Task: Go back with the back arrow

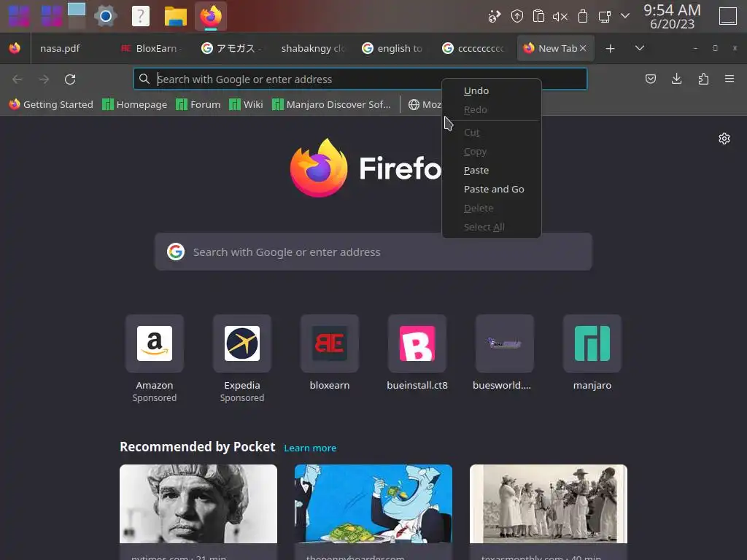Action: click(x=18, y=79)
